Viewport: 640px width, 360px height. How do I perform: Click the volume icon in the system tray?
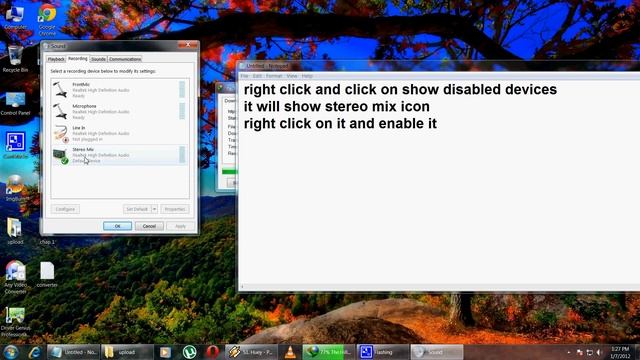tap(600, 352)
